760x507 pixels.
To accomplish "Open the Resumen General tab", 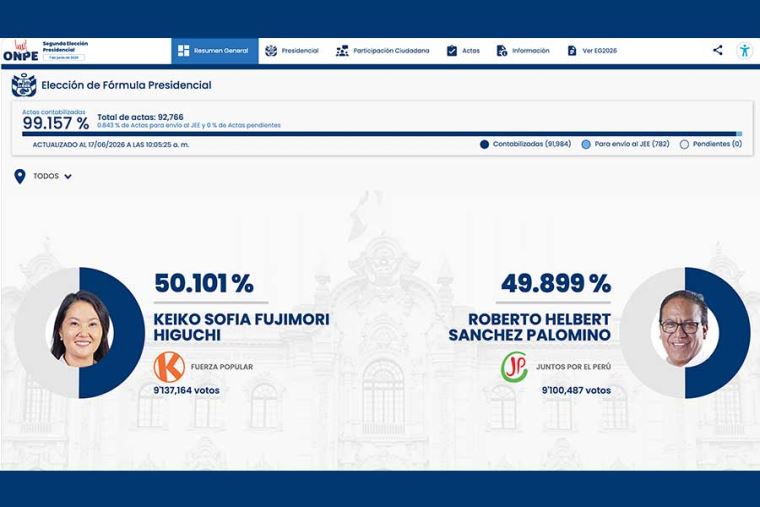I will [x=215, y=50].
